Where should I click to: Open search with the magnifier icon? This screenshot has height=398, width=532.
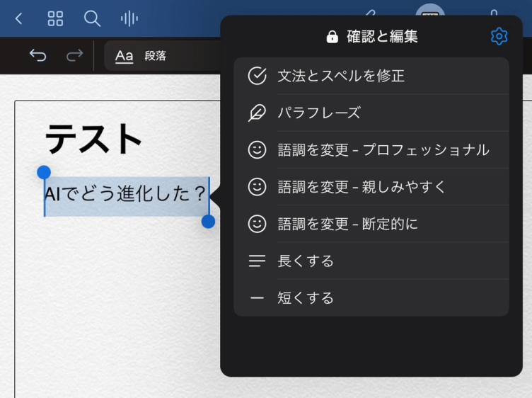pyautogui.click(x=92, y=18)
